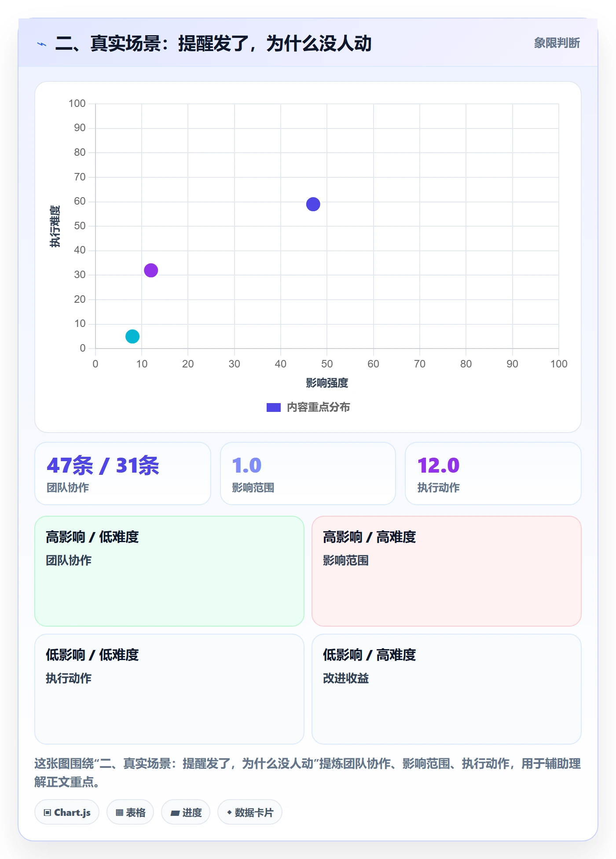Open the 低影响 / 低难度 quadrant card
Viewport: 616px width, 859px height.
(169, 689)
